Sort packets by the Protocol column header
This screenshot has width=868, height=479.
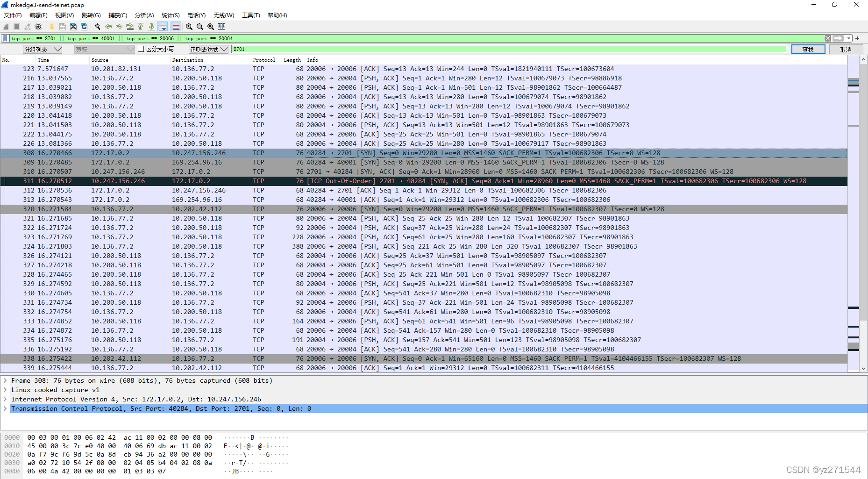click(x=266, y=60)
